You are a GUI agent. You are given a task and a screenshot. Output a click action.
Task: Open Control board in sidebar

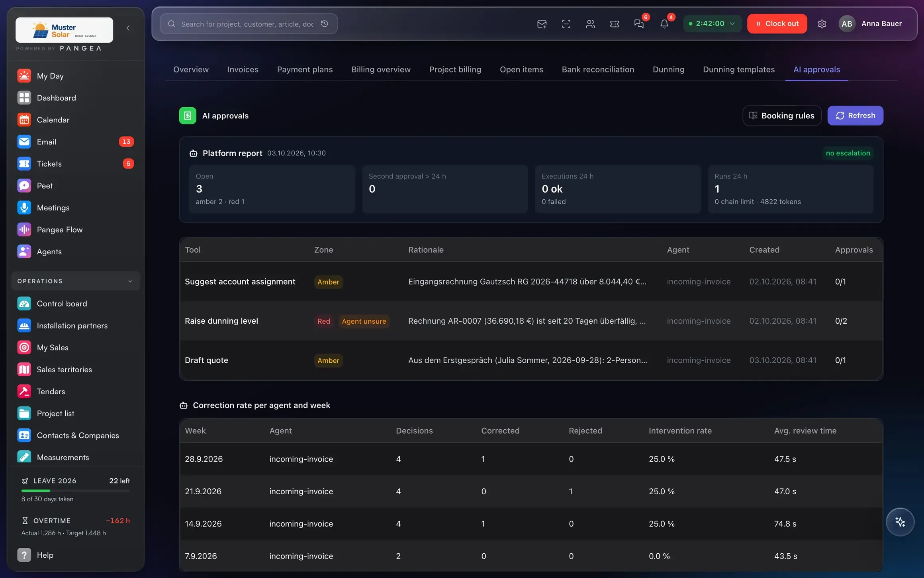tap(76, 304)
